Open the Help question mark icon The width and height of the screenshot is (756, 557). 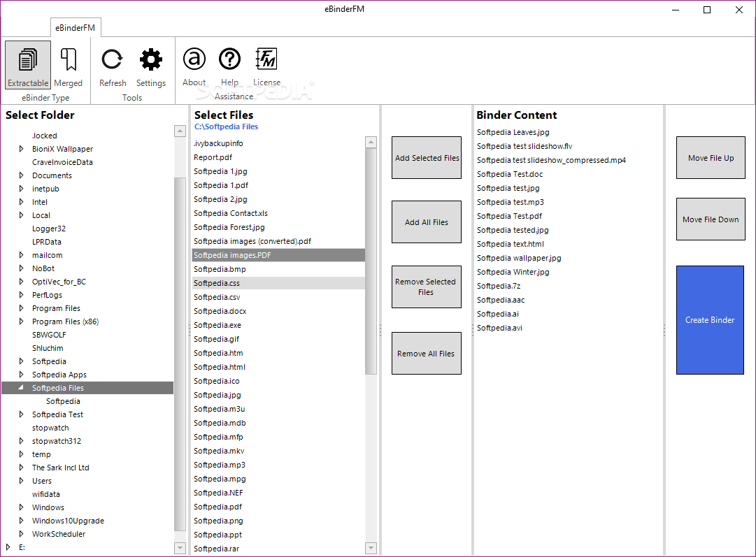point(230,59)
